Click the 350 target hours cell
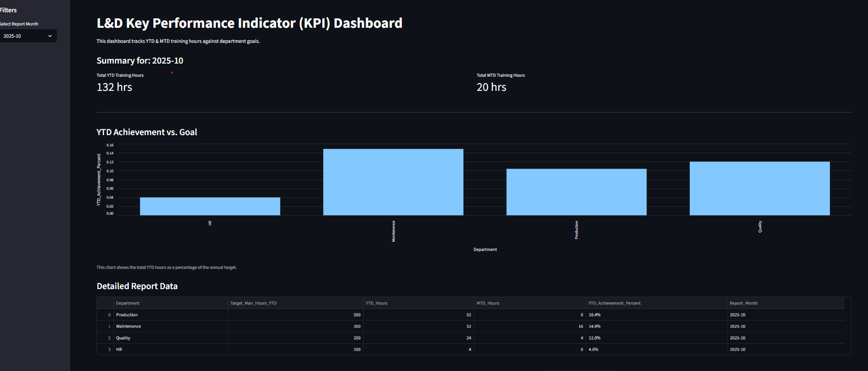This screenshot has width=868, height=371. 295,326
